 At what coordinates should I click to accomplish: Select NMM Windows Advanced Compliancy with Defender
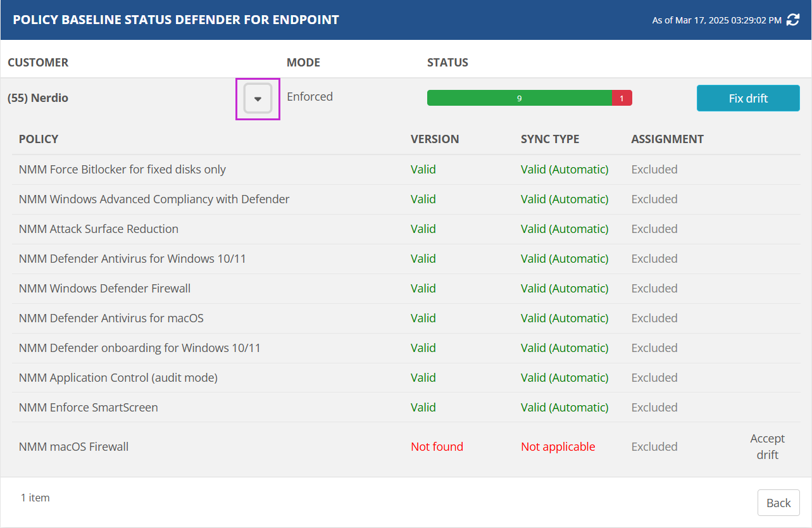coord(154,199)
